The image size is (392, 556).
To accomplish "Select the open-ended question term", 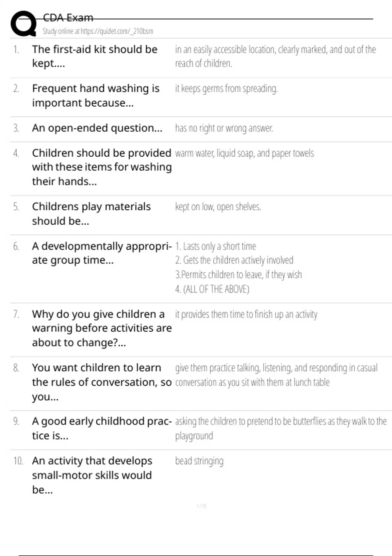I will pos(97,128).
